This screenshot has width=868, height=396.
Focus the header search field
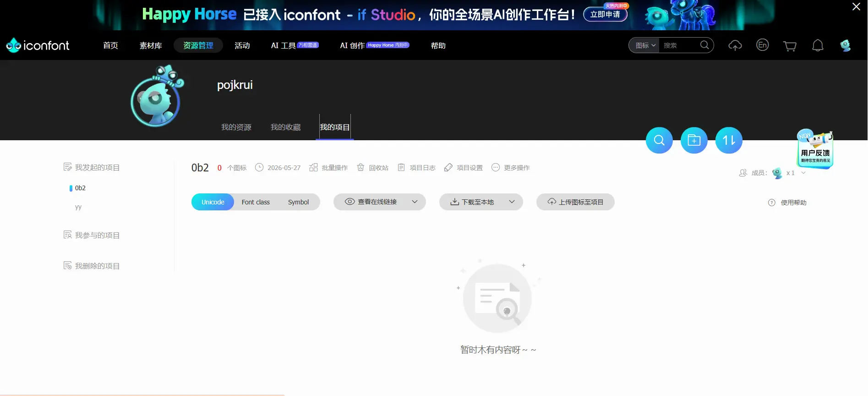[680, 45]
